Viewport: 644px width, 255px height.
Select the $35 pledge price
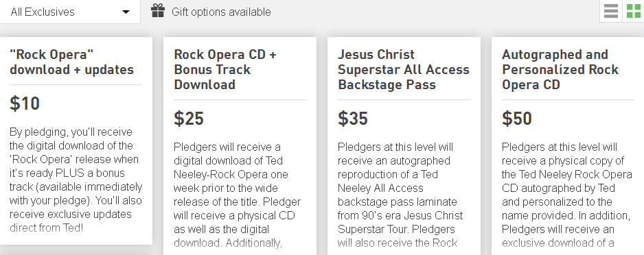tap(353, 118)
